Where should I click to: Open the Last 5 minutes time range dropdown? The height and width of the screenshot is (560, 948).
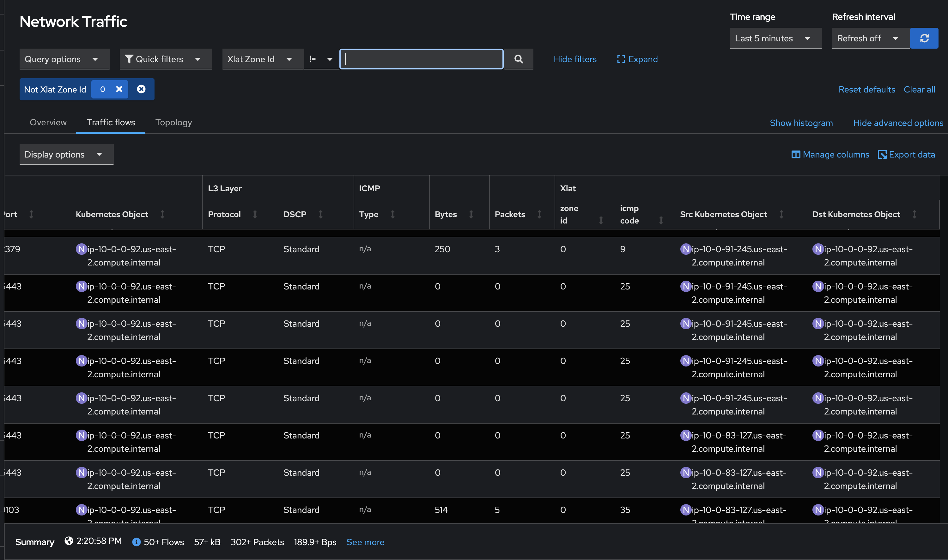click(x=775, y=38)
